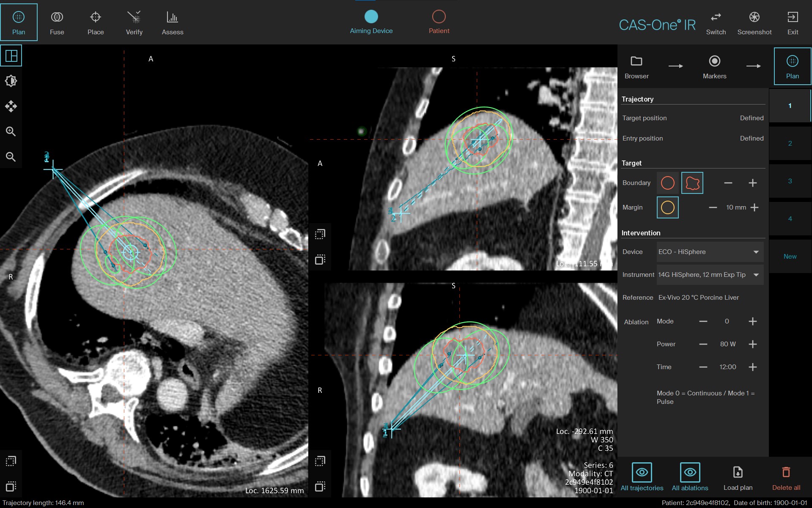812x508 pixels.
Task: Open the Assess panel
Action: click(x=172, y=22)
